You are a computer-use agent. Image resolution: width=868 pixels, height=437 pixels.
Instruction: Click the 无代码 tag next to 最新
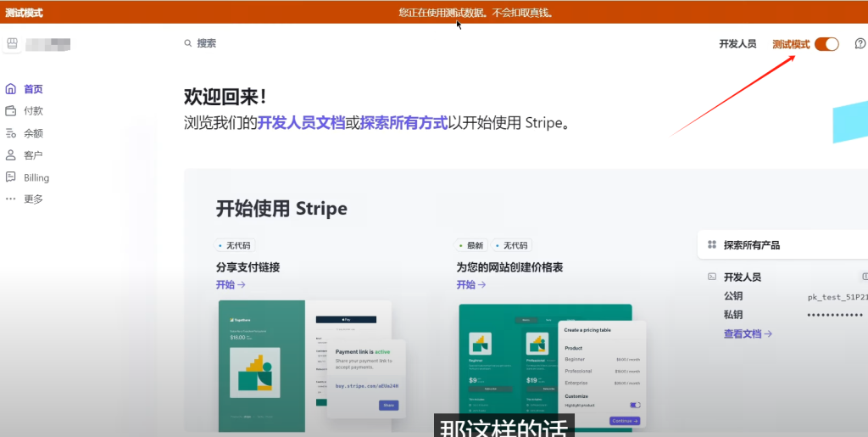[511, 245]
